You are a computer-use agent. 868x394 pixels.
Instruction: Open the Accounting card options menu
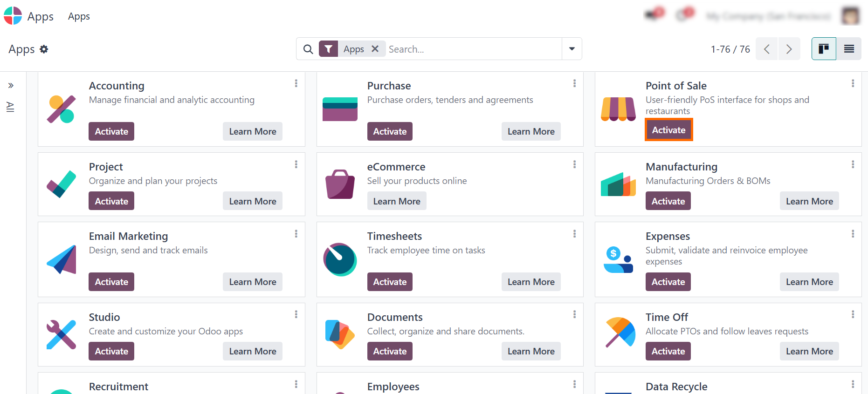[296, 83]
